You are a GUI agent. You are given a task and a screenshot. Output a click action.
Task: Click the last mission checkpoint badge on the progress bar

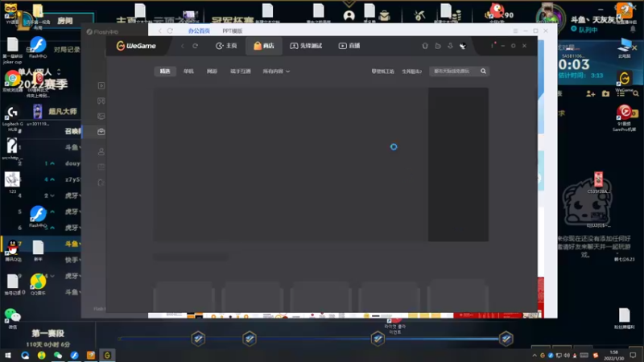tap(506, 339)
